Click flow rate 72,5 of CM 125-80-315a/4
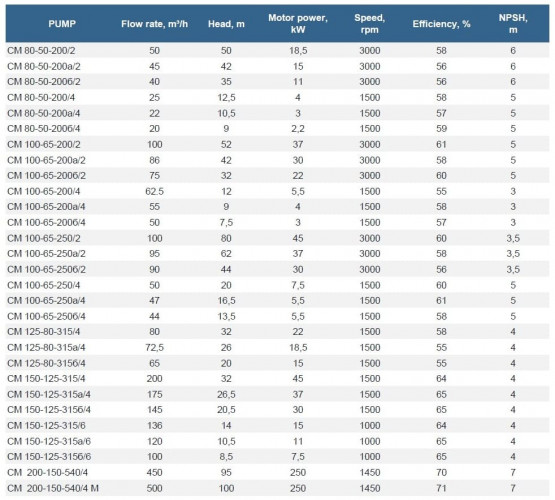 154,347
